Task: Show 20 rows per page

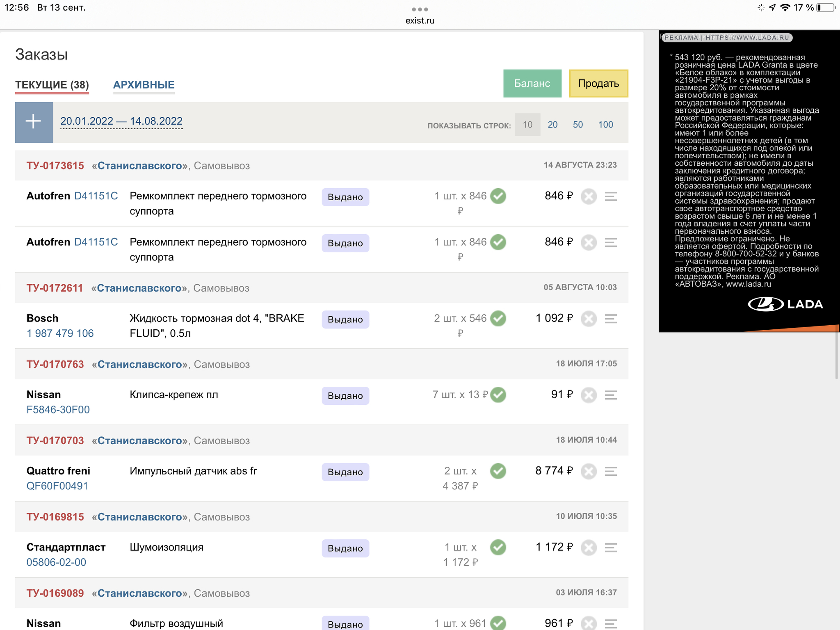Action: [552, 125]
